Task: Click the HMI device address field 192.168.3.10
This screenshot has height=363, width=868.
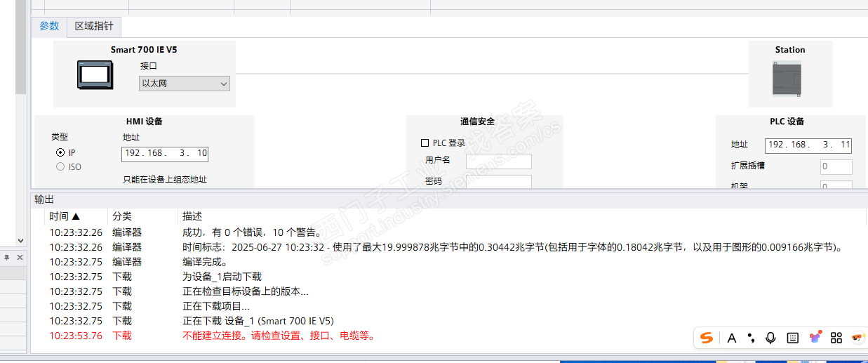Action: click(x=165, y=153)
